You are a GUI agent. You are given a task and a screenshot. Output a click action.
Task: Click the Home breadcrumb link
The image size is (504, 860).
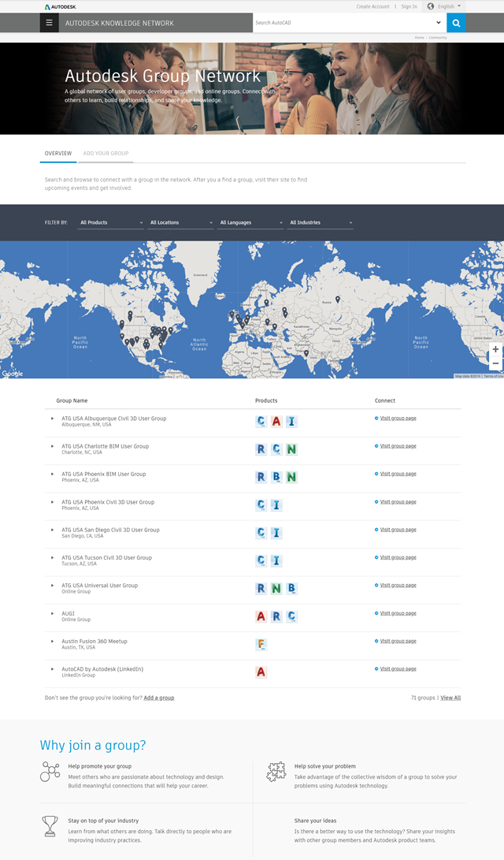point(419,37)
